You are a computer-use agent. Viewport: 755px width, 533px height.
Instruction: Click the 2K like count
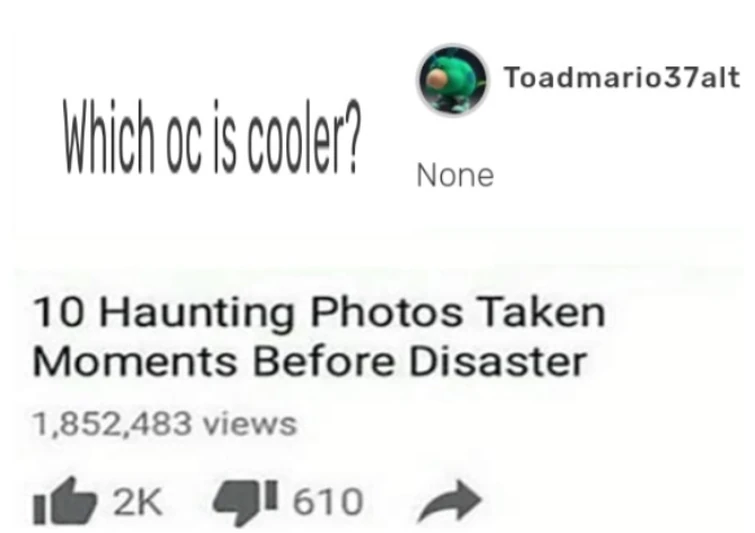click(x=138, y=501)
